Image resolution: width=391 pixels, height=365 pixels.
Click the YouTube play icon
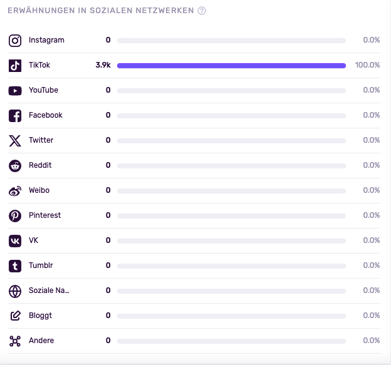15,91
